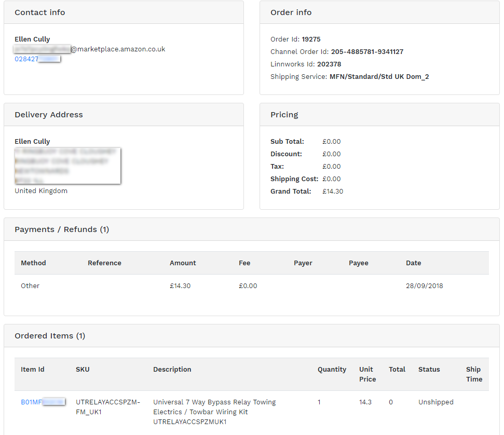The width and height of the screenshot is (504, 435).
Task: Click the Grand Total amount £14.30
Action: tap(333, 192)
